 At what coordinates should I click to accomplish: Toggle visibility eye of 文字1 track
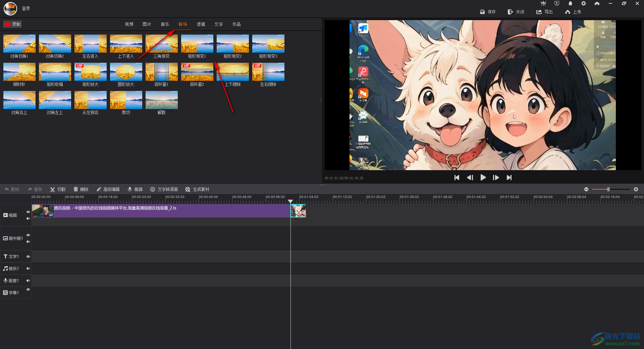pyautogui.click(x=28, y=256)
